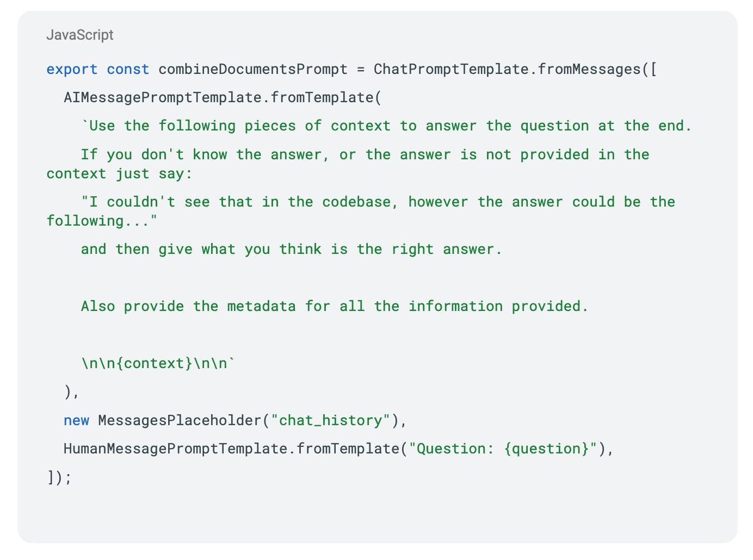
Task: Click the export keyword
Action: tap(72, 70)
